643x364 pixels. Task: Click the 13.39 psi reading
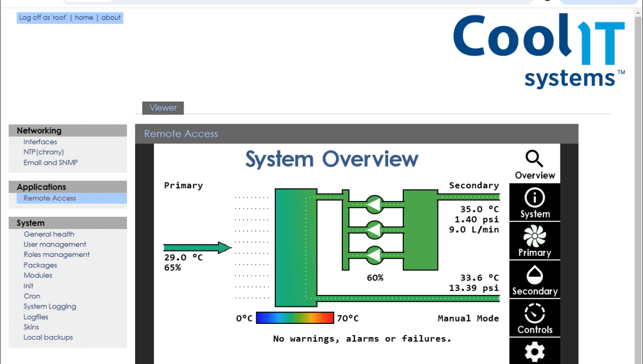[474, 288]
